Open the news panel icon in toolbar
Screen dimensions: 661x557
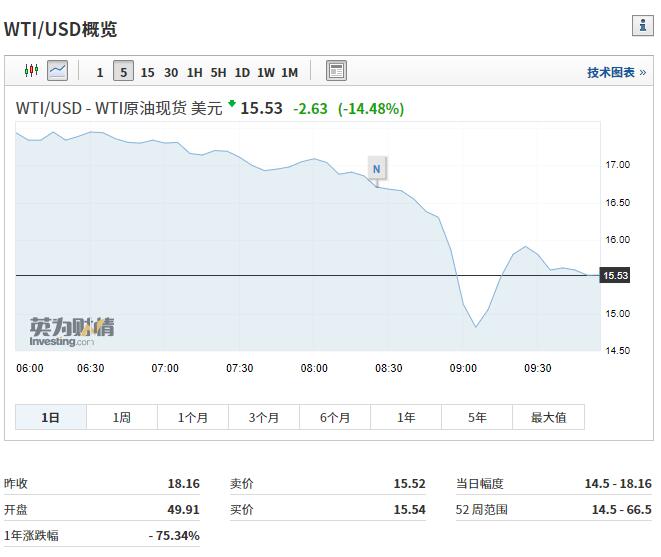click(x=336, y=71)
